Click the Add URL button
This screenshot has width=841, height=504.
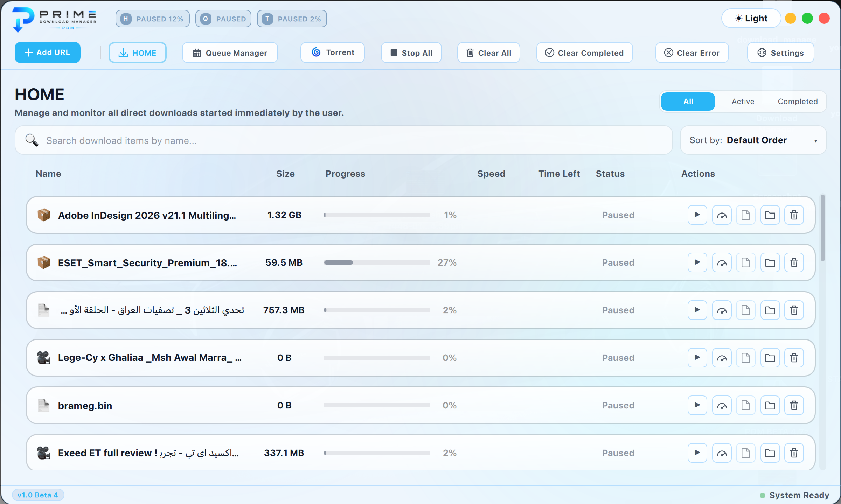(x=48, y=52)
